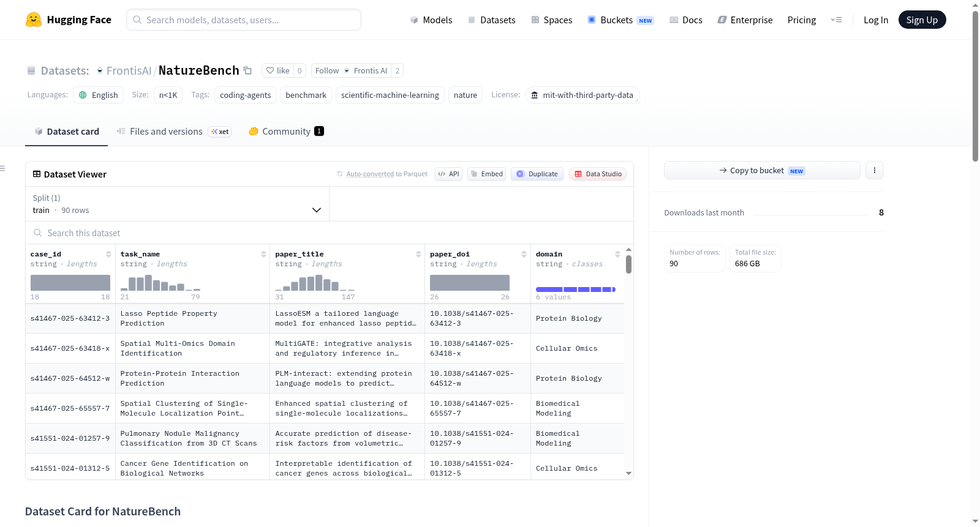Select the Cancer Gene Identification cell

pyautogui.click(x=192, y=466)
